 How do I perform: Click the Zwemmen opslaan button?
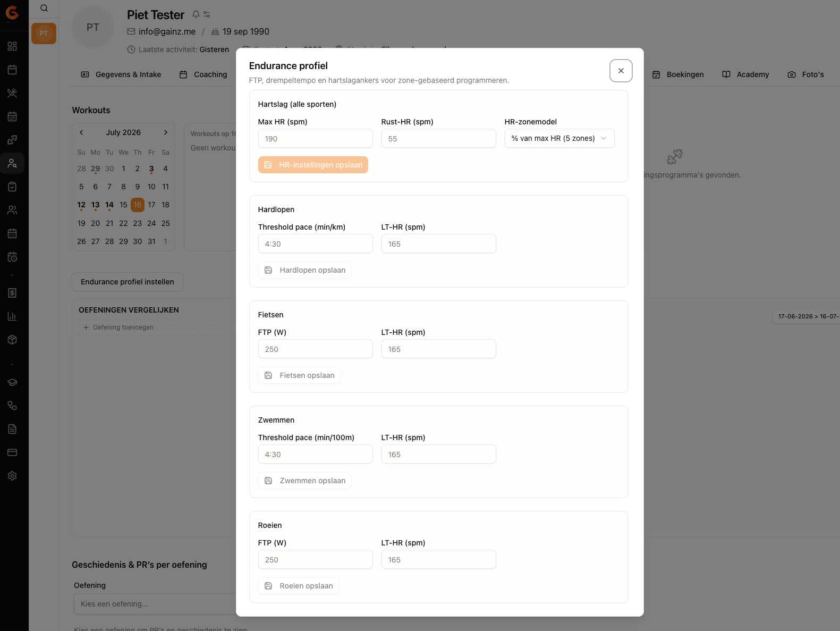304,481
